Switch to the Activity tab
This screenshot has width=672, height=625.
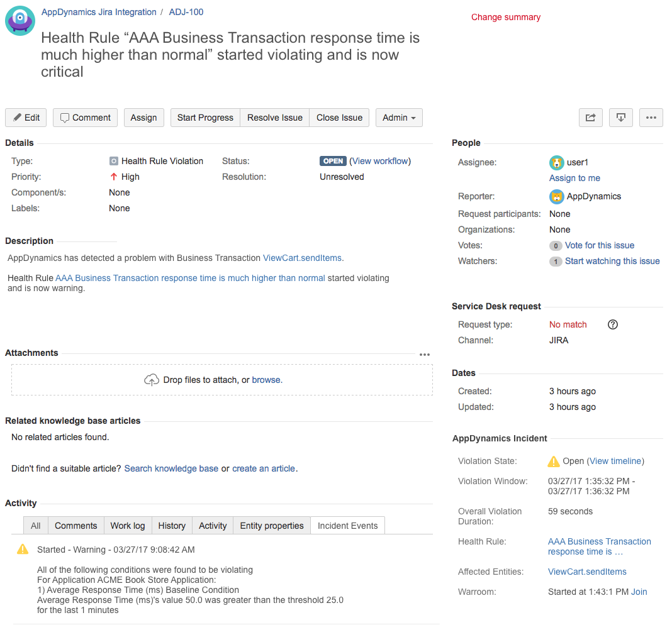pyautogui.click(x=213, y=526)
